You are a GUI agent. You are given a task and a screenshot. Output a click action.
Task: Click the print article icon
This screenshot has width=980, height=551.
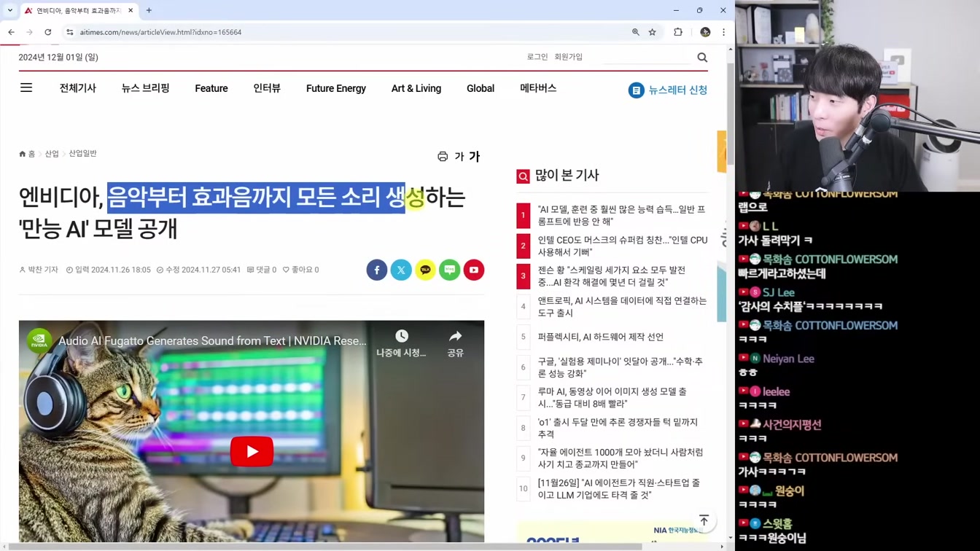click(x=443, y=157)
